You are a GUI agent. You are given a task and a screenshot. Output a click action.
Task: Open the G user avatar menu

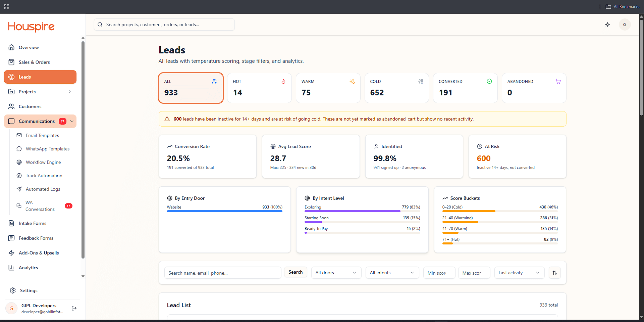[x=625, y=25]
